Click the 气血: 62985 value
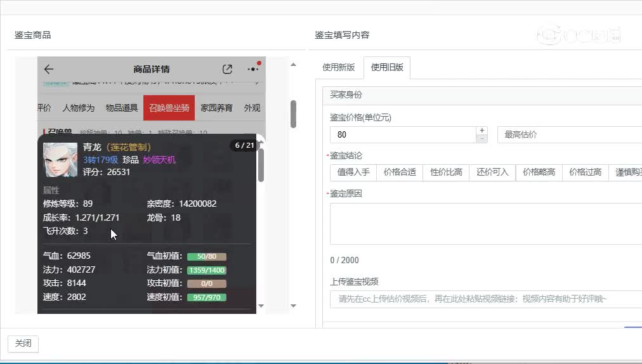Image resolution: width=642 pixels, height=364 pixels. pos(67,256)
